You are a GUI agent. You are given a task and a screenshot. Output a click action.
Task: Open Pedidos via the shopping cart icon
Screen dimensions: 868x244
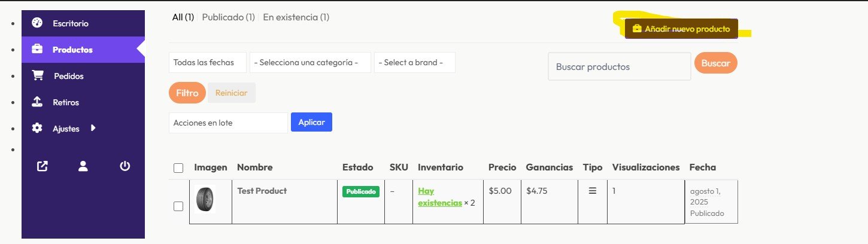tap(37, 76)
